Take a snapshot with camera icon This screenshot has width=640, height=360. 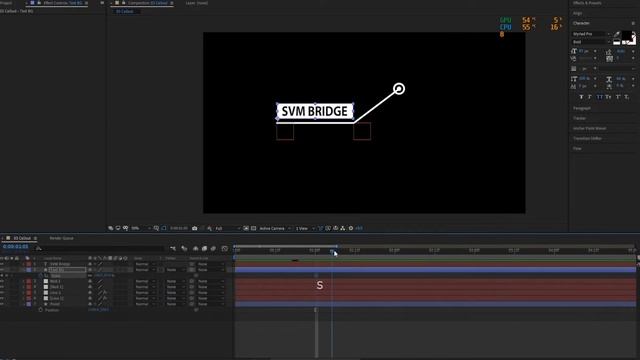(x=195, y=228)
